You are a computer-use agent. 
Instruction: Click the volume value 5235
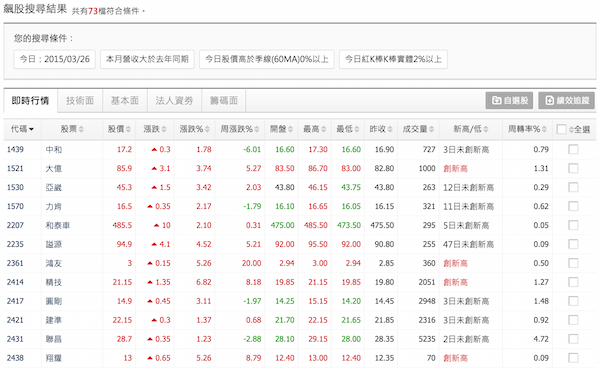427,339
